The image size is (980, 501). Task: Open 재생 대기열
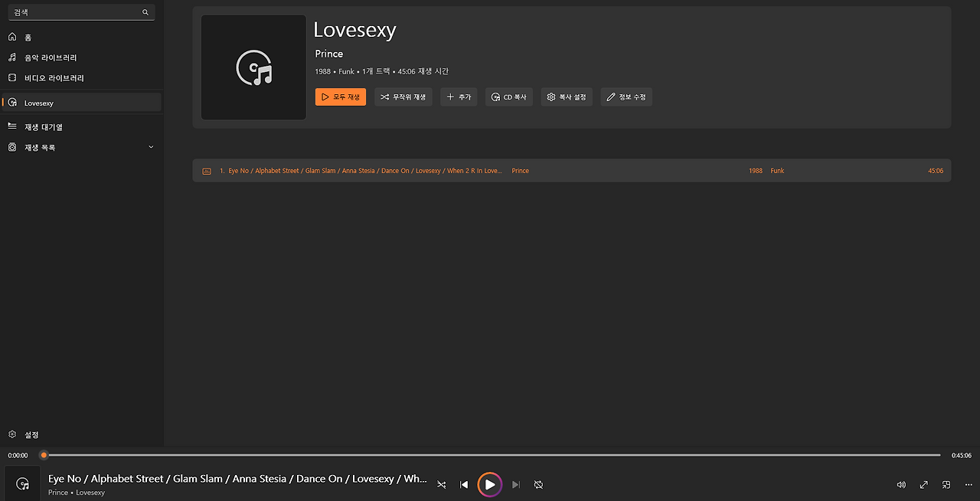(x=82, y=127)
